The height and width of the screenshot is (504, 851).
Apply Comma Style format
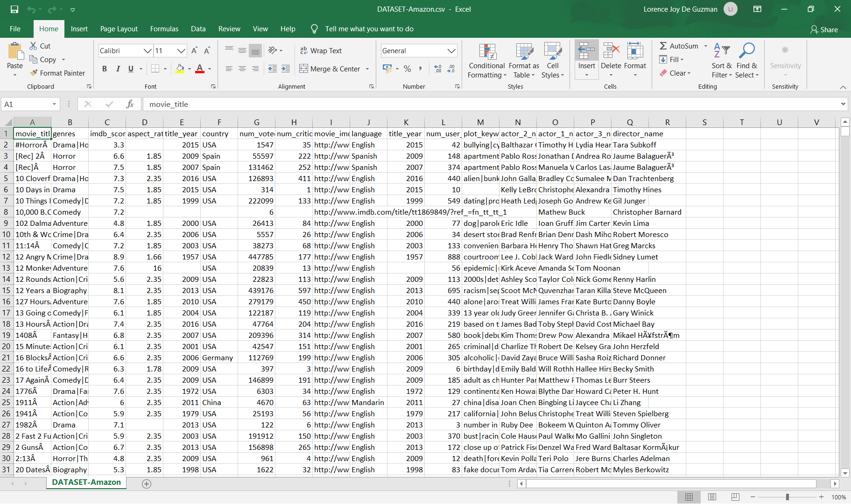pyautogui.click(x=421, y=69)
